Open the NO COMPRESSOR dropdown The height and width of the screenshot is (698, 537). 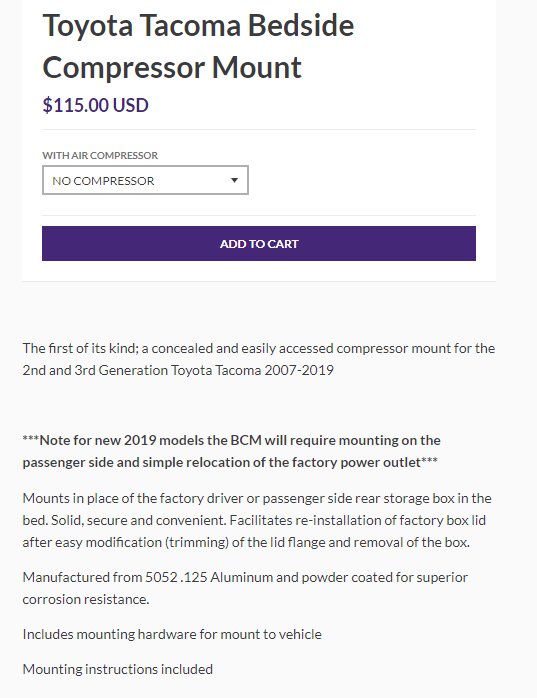145,180
